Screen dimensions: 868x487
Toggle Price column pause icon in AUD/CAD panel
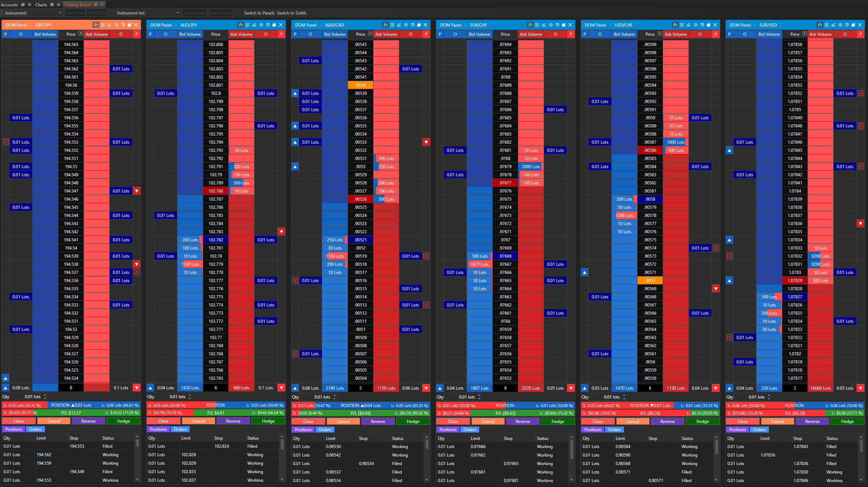(x=370, y=34)
